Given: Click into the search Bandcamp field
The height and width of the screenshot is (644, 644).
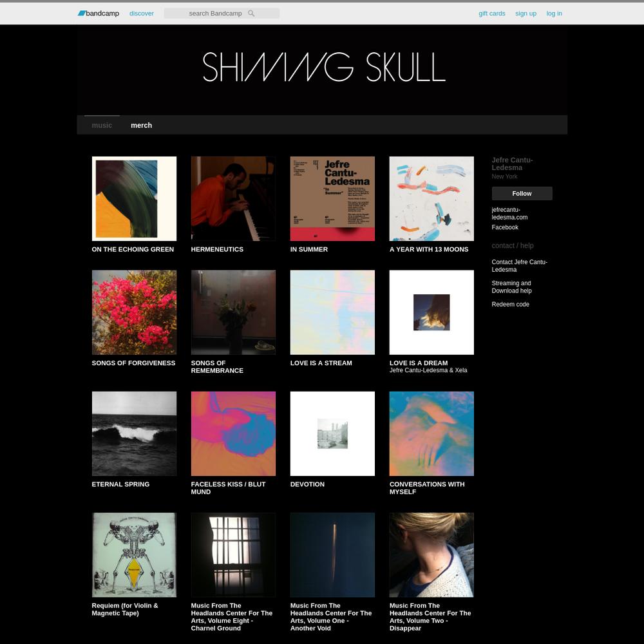Looking at the screenshot, I should (222, 13).
